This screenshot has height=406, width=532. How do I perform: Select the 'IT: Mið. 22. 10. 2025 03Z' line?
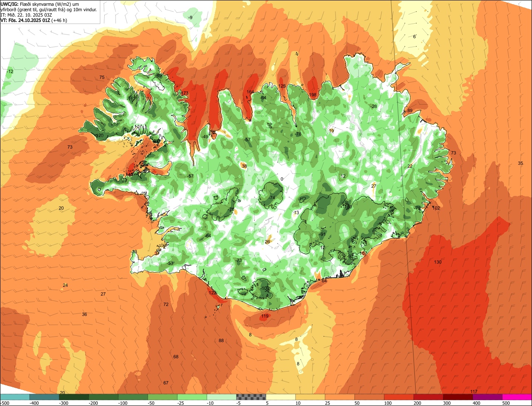point(27,15)
